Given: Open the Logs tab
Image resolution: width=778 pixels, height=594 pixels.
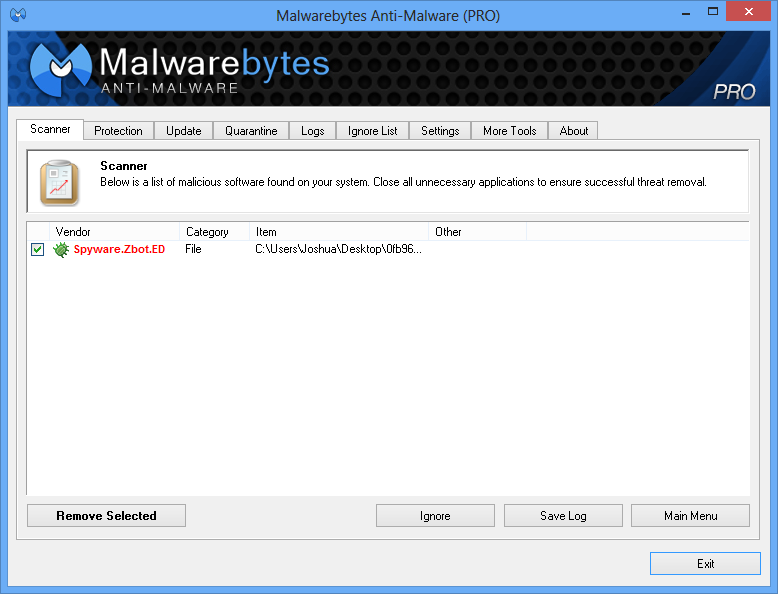Looking at the screenshot, I should 312,131.
